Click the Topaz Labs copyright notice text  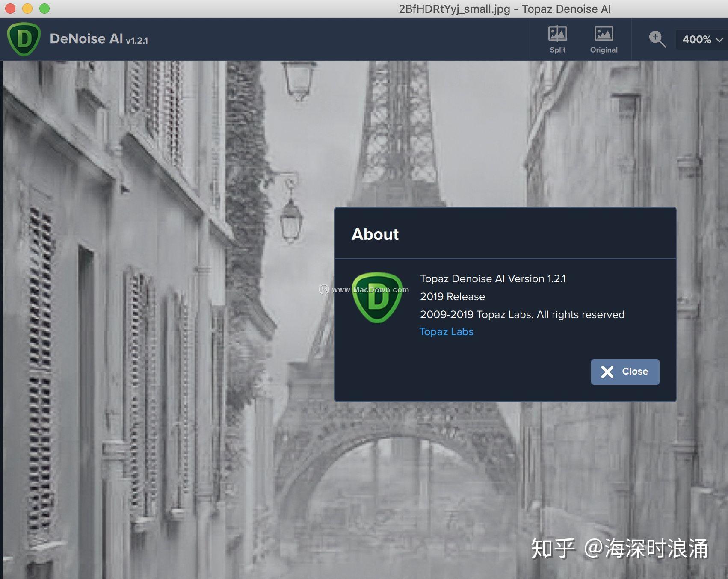click(x=522, y=315)
